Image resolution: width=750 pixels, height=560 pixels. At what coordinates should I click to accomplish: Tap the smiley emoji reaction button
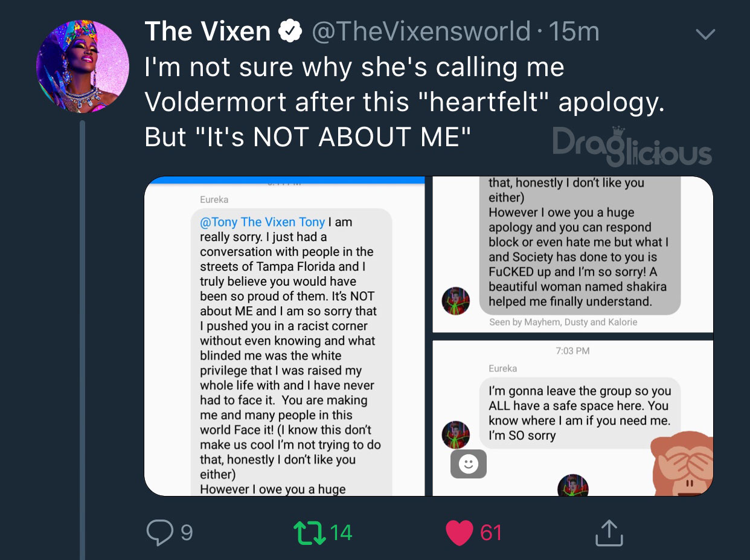[469, 464]
